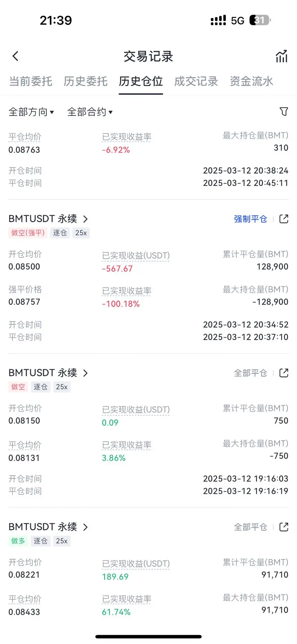Open BMTUSDT 永续 做多 position details chevron
This screenshot has height=644, width=297.
tap(85, 527)
